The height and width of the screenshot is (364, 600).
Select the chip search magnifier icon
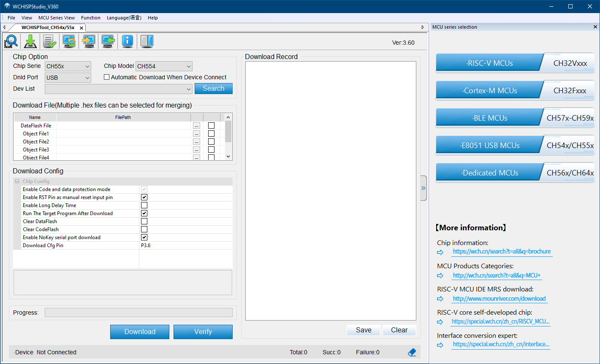(x=11, y=41)
